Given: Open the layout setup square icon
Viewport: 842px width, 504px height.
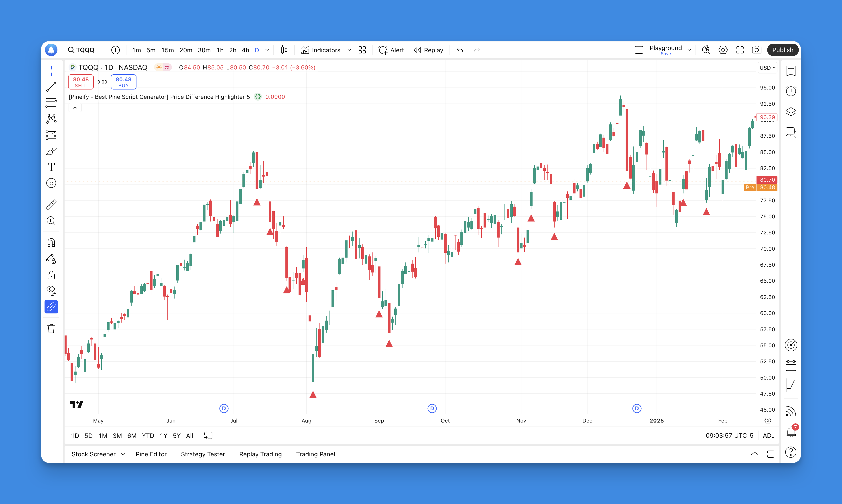Looking at the screenshot, I should 639,50.
